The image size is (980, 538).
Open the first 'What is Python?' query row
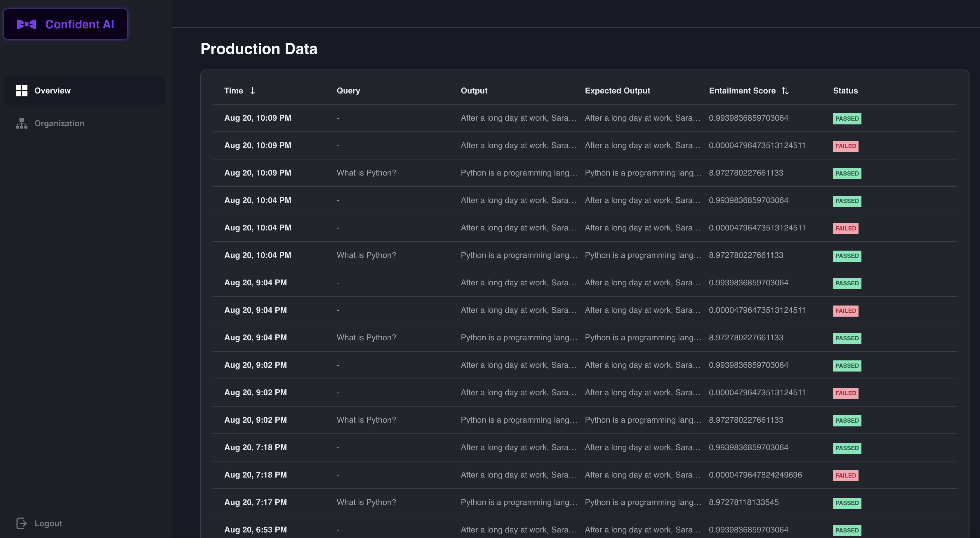click(x=366, y=173)
